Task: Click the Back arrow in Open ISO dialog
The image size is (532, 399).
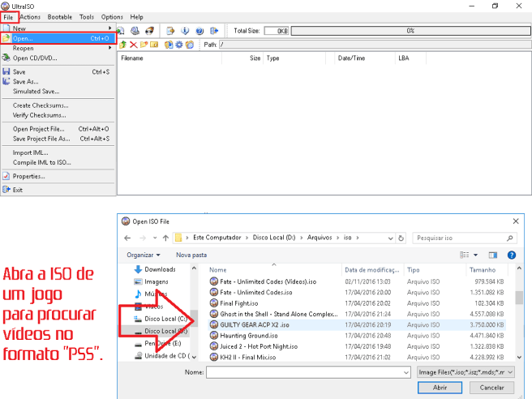Action: click(127, 238)
